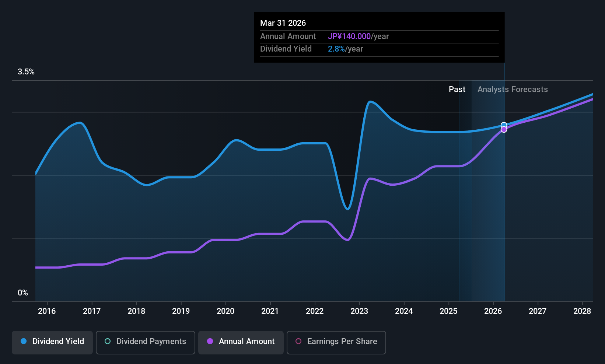Click the 2020 x-axis year label

(x=225, y=311)
